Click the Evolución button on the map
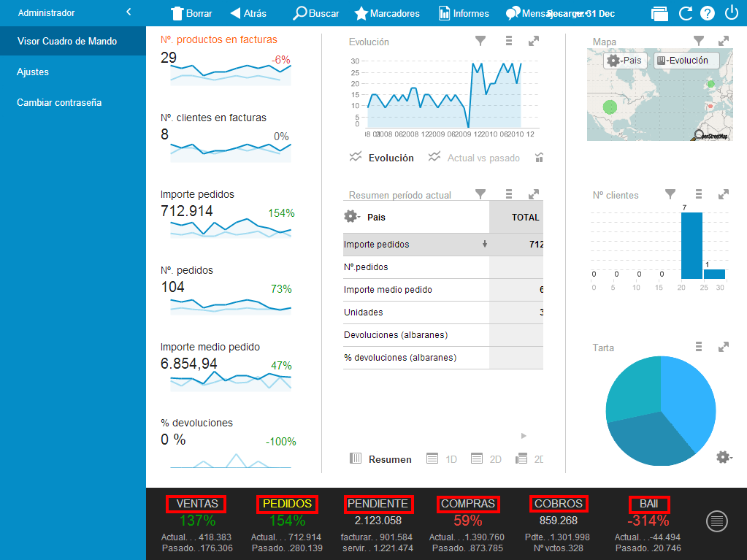The image size is (747, 560). click(x=686, y=61)
